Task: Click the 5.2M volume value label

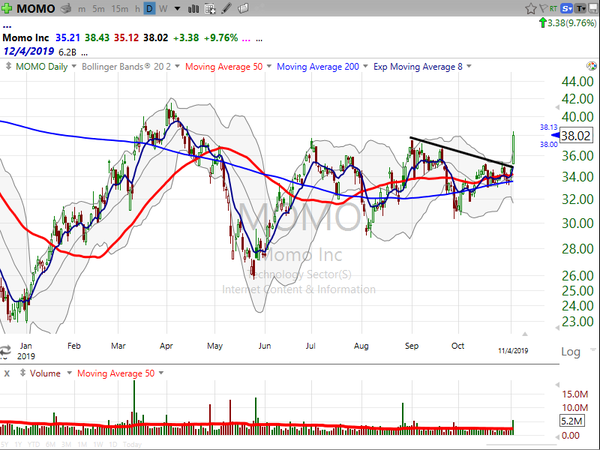Action: tap(572, 421)
